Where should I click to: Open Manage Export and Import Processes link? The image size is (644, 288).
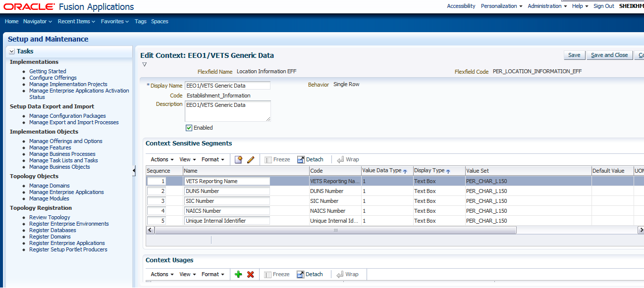click(74, 122)
